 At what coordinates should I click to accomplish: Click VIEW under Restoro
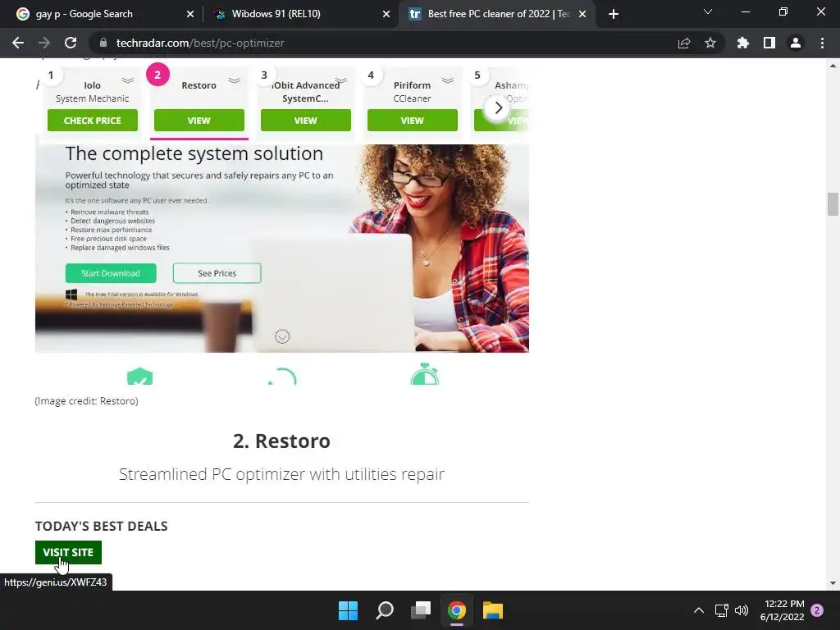coord(199,121)
